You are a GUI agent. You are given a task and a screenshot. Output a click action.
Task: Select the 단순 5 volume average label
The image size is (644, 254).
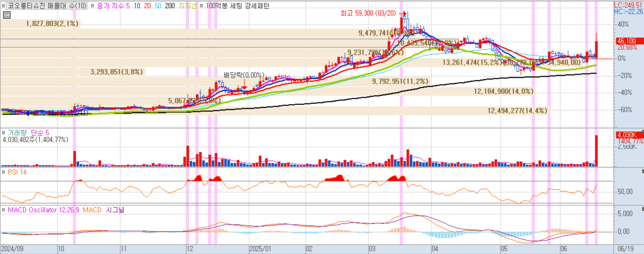tap(40, 133)
